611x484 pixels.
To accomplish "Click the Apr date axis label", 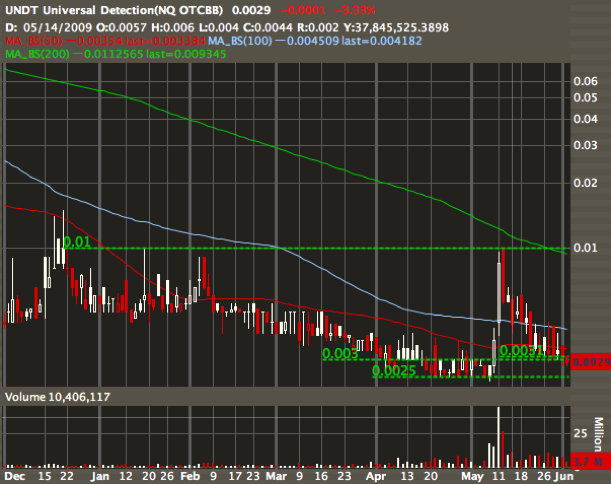I will coord(376,476).
